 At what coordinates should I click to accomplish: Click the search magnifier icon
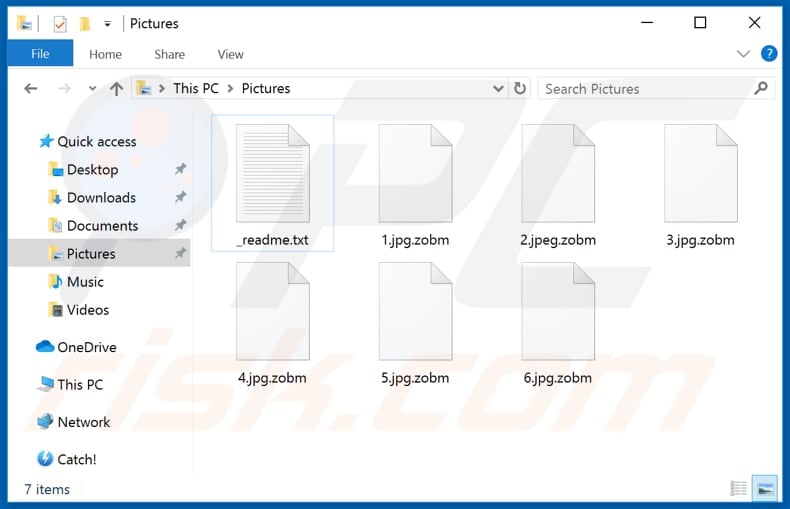click(762, 88)
